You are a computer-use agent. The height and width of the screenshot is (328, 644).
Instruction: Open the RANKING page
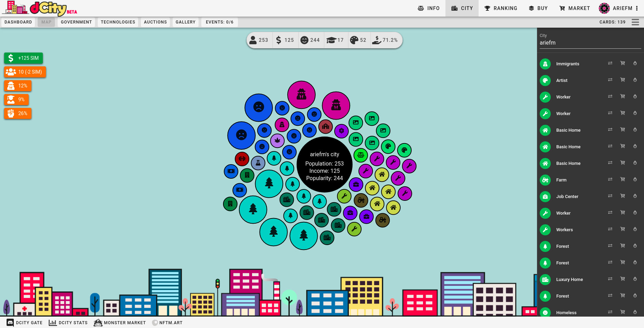501,8
